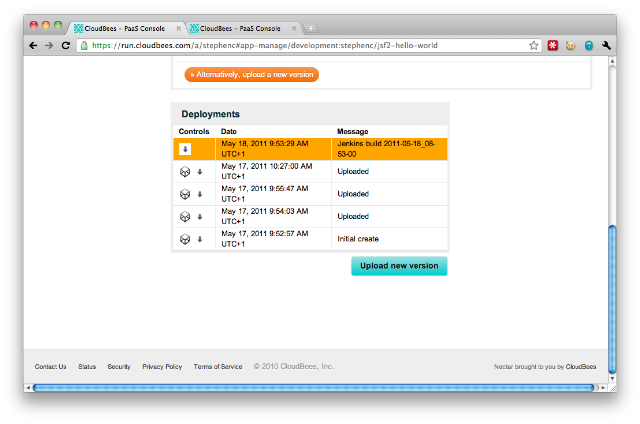Click the address bar URL field

pyautogui.click(x=309, y=46)
